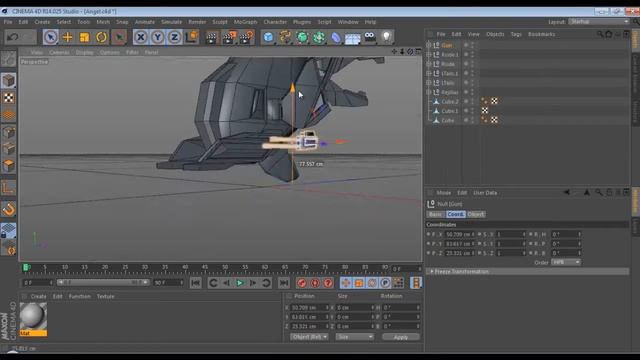Switch to the Basic tab
This screenshot has height=360, width=640.
coord(435,214)
